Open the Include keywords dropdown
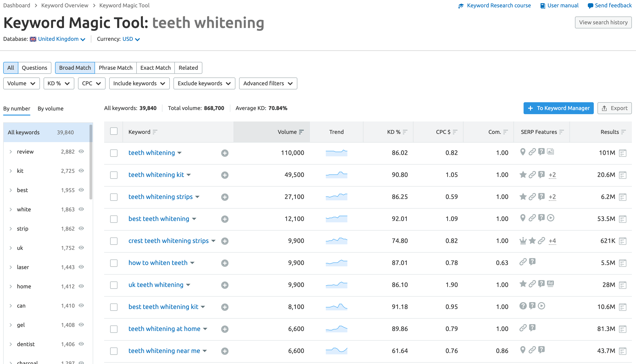This screenshot has height=364, width=636. [x=139, y=83]
